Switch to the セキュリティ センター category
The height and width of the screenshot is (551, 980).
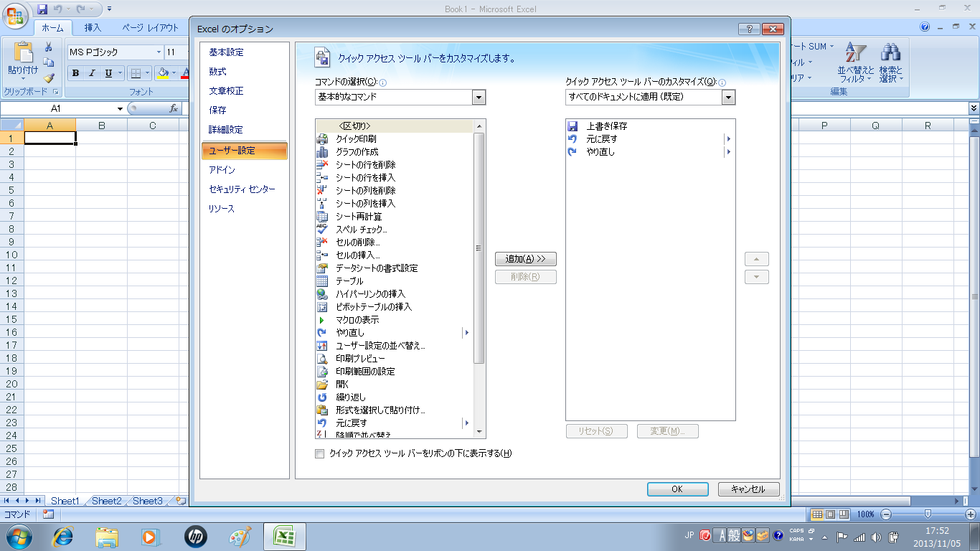pos(242,189)
